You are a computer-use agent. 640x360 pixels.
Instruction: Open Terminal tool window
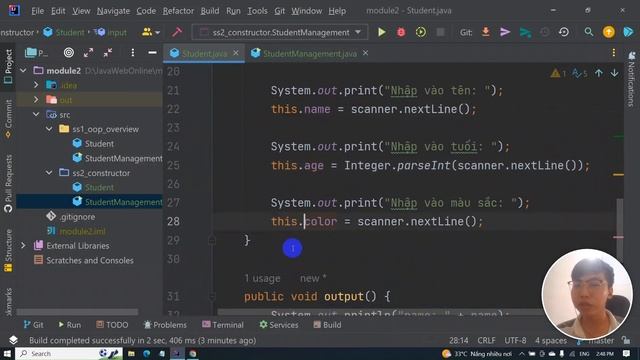(x=223, y=325)
